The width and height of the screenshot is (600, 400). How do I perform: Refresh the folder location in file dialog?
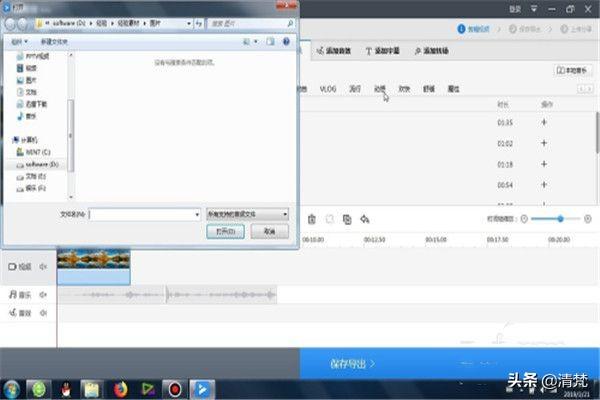coord(198,23)
